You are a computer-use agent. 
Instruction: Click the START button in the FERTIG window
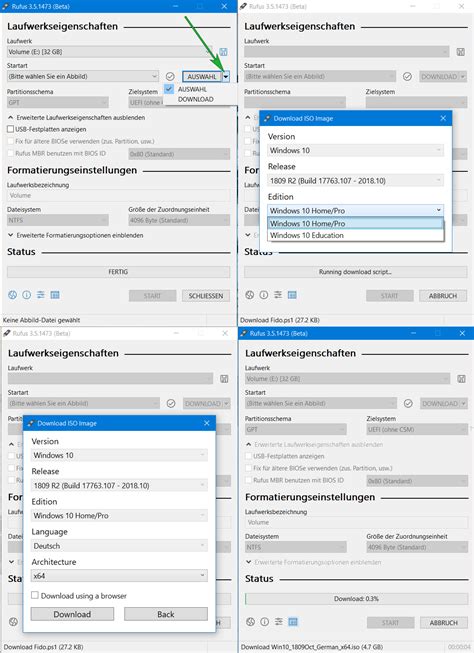pos(152,296)
